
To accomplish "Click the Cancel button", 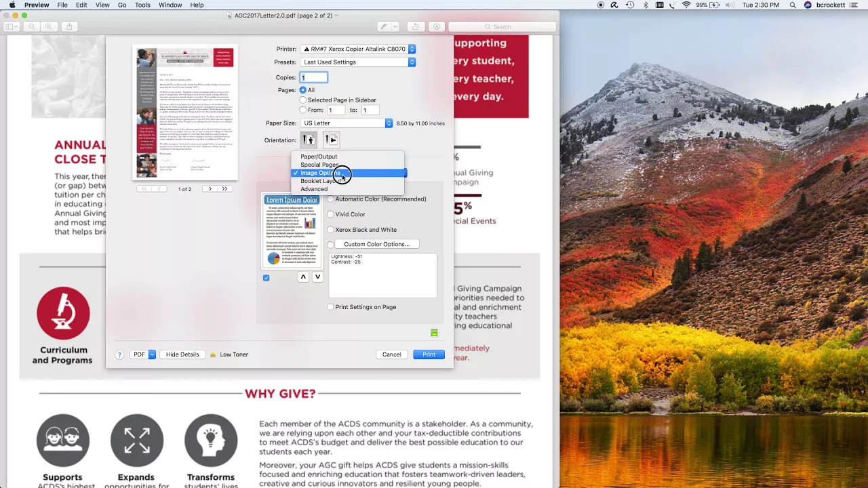I will coord(392,354).
